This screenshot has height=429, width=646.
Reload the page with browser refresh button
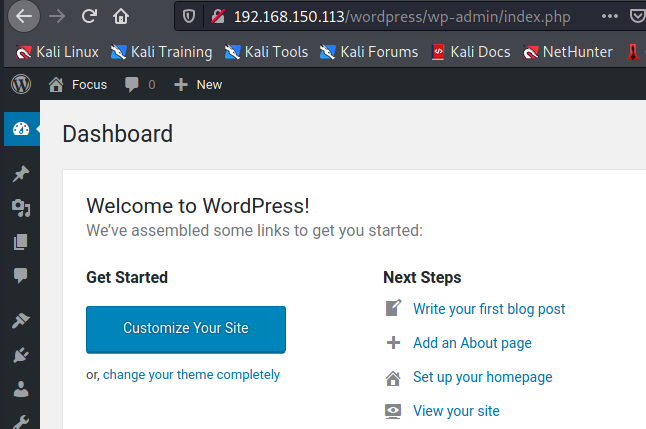coord(89,16)
